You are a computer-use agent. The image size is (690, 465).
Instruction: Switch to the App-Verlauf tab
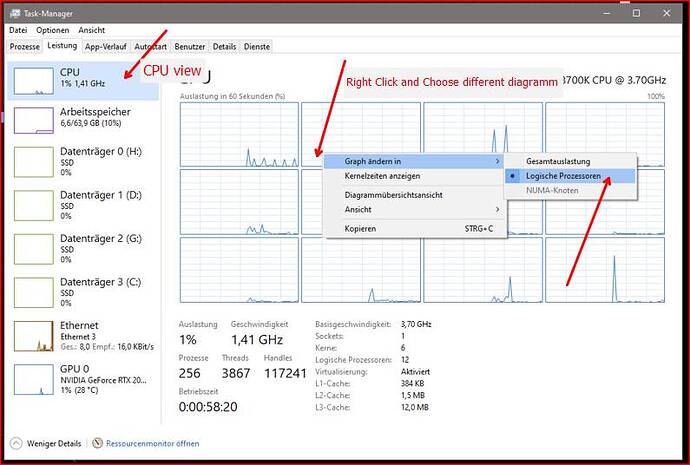106,47
